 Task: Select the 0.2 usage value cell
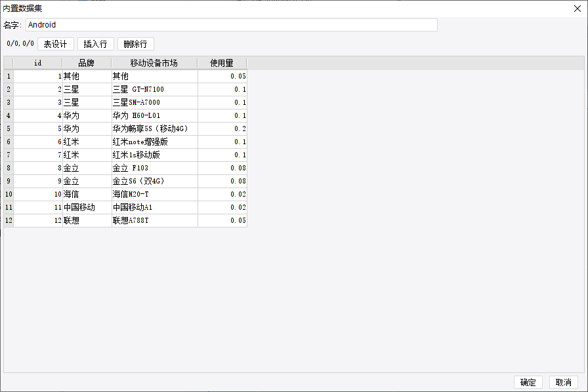222,129
